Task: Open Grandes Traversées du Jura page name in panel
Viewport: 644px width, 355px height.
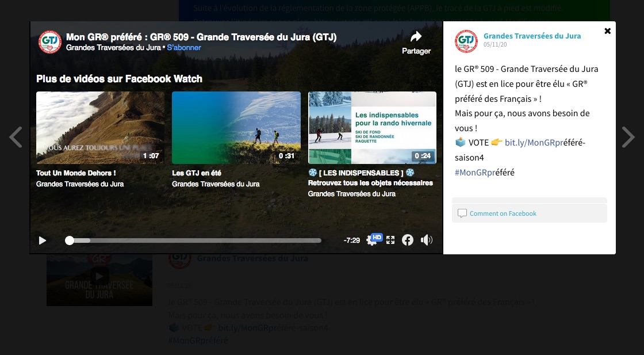Action: point(532,36)
